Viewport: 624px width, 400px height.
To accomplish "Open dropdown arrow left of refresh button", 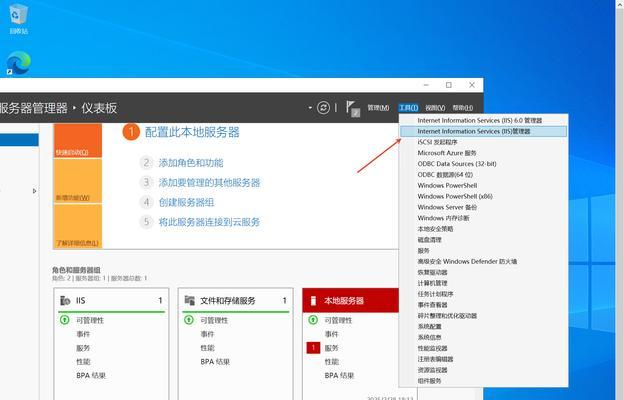I will tap(310, 108).
